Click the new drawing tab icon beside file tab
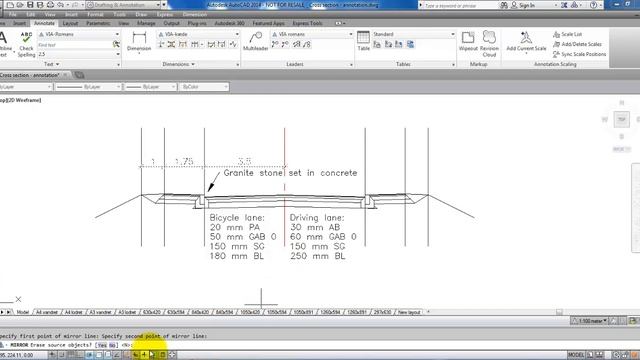 point(80,75)
